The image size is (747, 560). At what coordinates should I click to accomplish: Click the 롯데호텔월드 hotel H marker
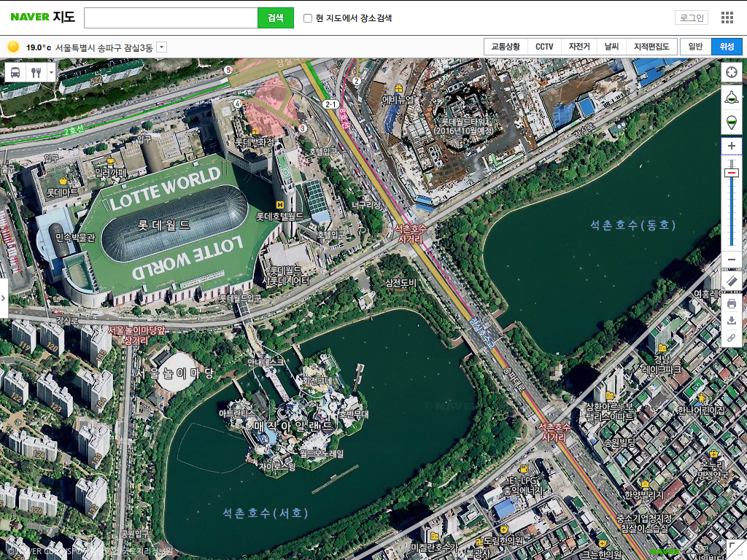click(280, 205)
